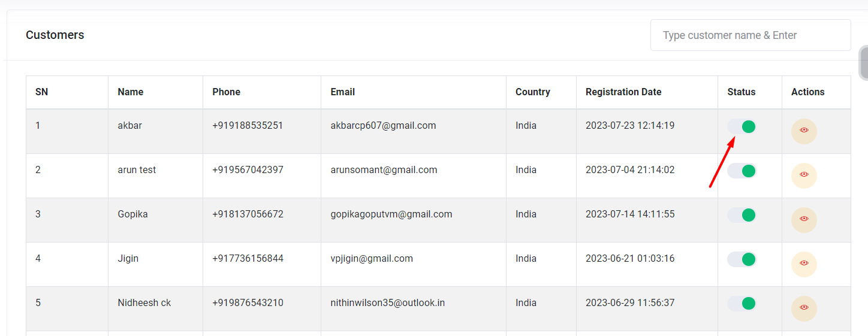Disable status for arun test
This screenshot has width=868, height=336.
742,171
